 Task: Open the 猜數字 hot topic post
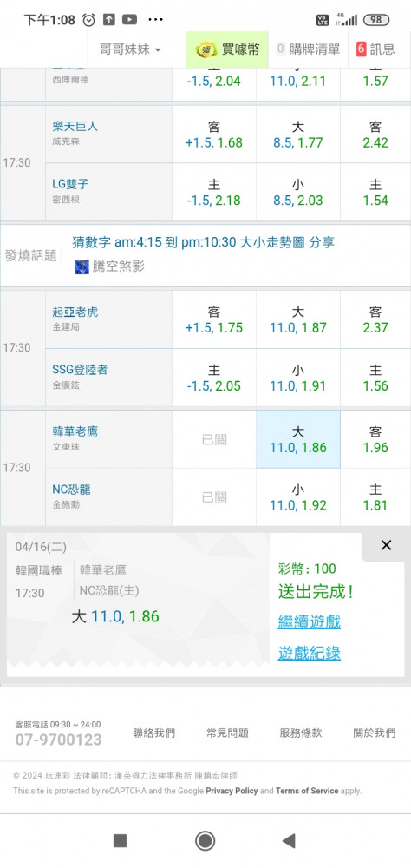(x=203, y=242)
